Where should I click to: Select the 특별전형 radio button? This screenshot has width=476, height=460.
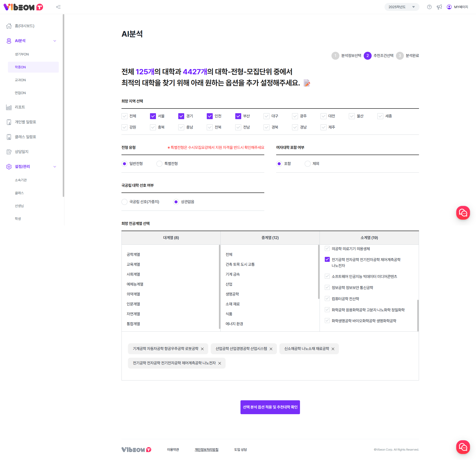[159, 164]
